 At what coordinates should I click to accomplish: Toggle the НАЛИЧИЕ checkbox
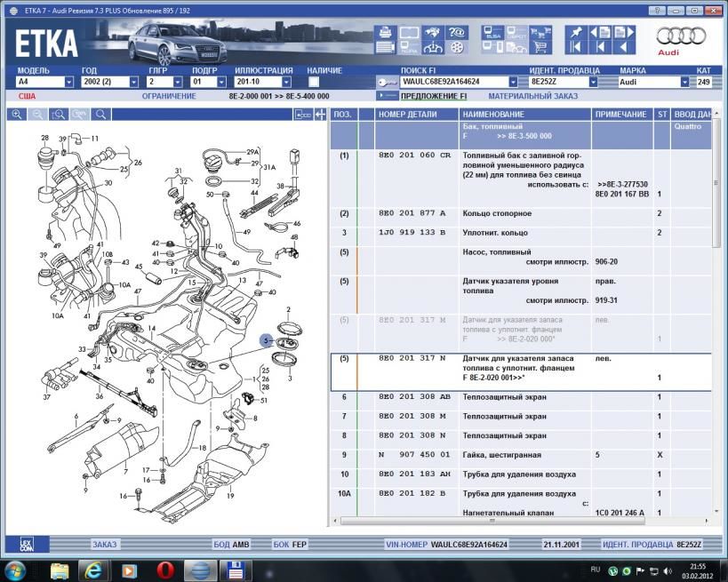314,82
